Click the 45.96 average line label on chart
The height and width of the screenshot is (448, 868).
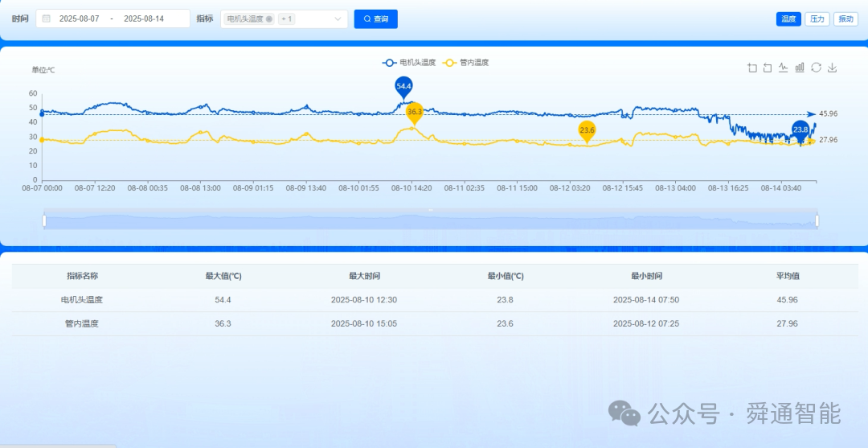pos(828,114)
